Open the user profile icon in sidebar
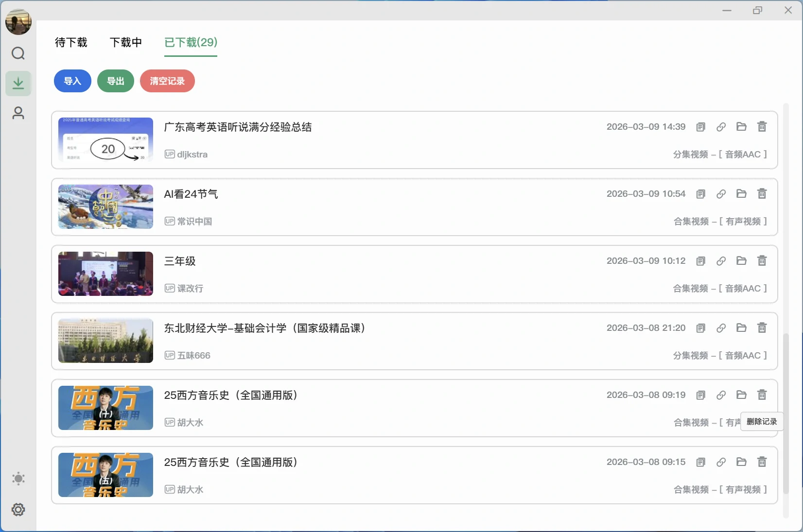Viewport: 803px width, 532px height. point(18,113)
